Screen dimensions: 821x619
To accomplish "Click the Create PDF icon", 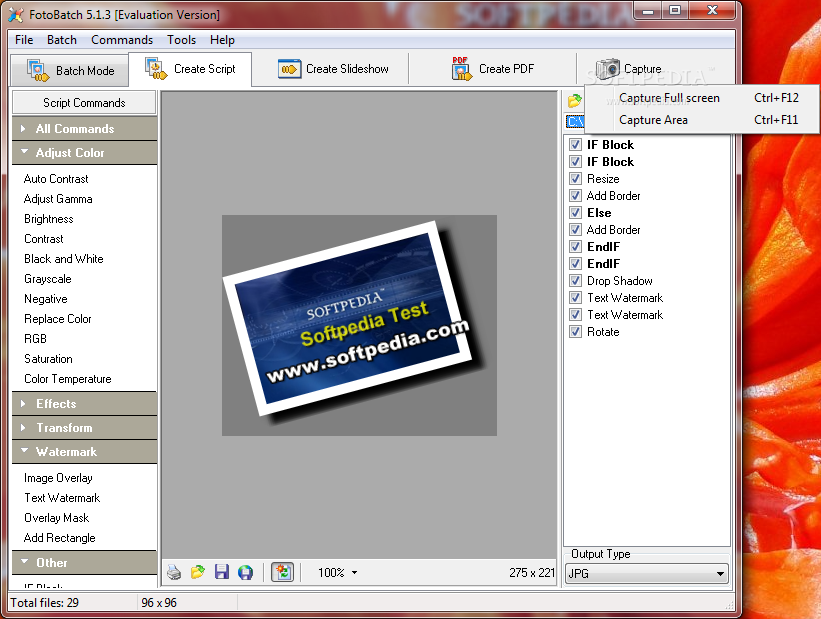I will click(461, 69).
